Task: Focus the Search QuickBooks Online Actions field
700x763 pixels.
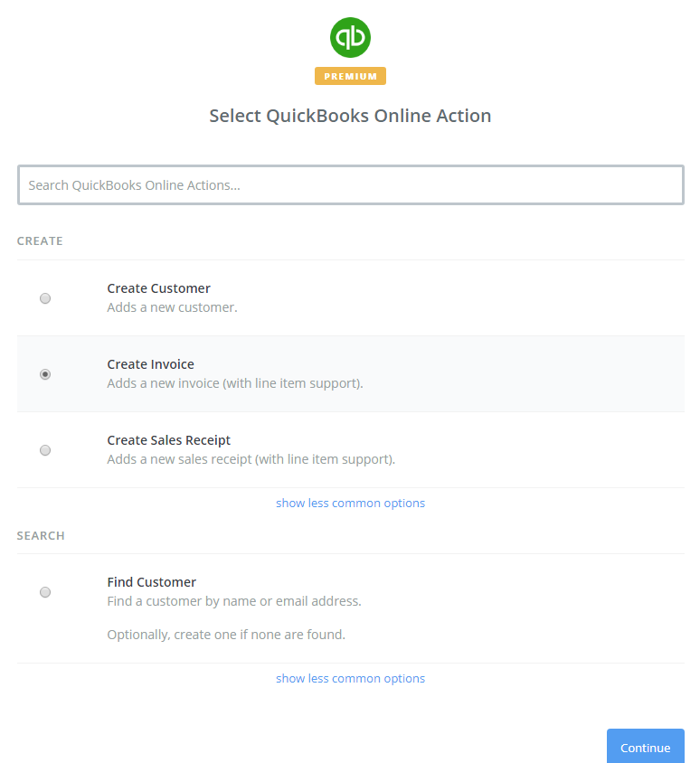Action: (x=350, y=185)
